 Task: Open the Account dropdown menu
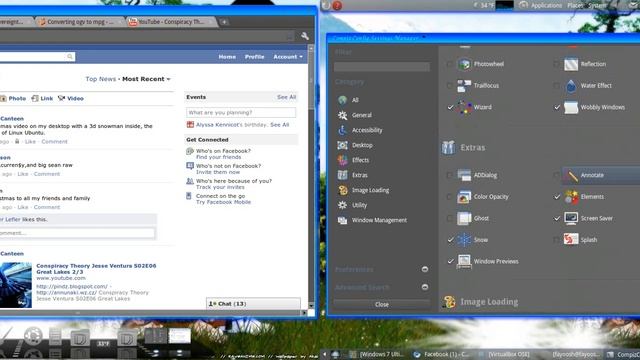(x=288, y=57)
